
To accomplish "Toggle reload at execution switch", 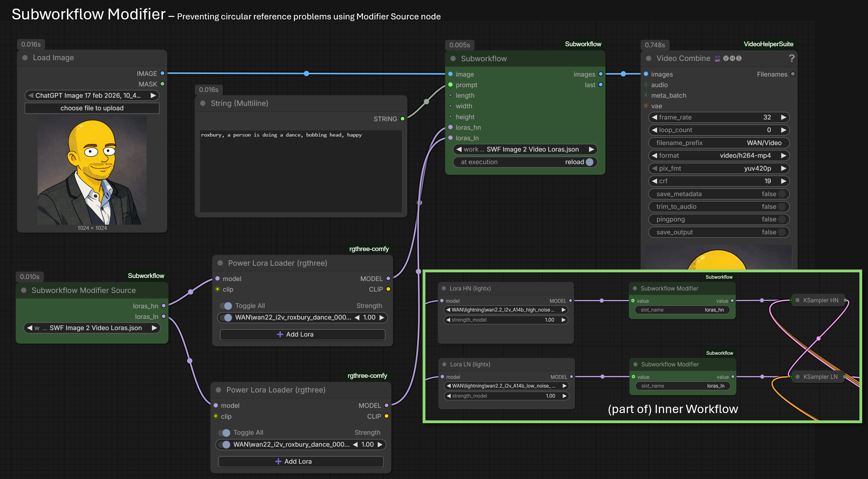I will pos(589,162).
